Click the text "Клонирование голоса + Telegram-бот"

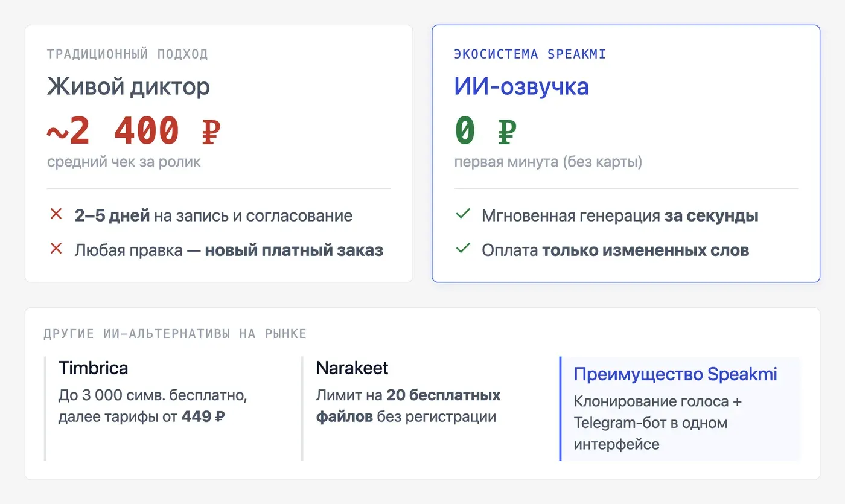pos(658,423)
